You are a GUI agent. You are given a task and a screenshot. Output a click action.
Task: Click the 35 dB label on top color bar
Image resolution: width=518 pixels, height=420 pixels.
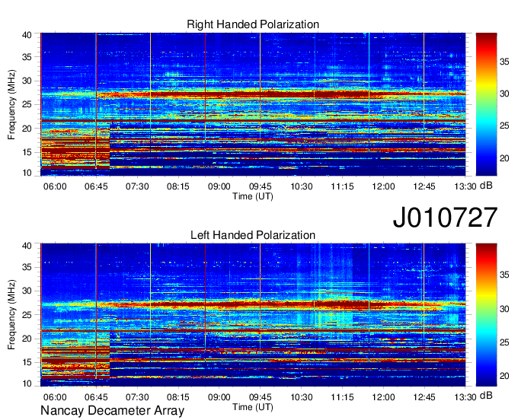pyautogui.click(x=504, y=62)
